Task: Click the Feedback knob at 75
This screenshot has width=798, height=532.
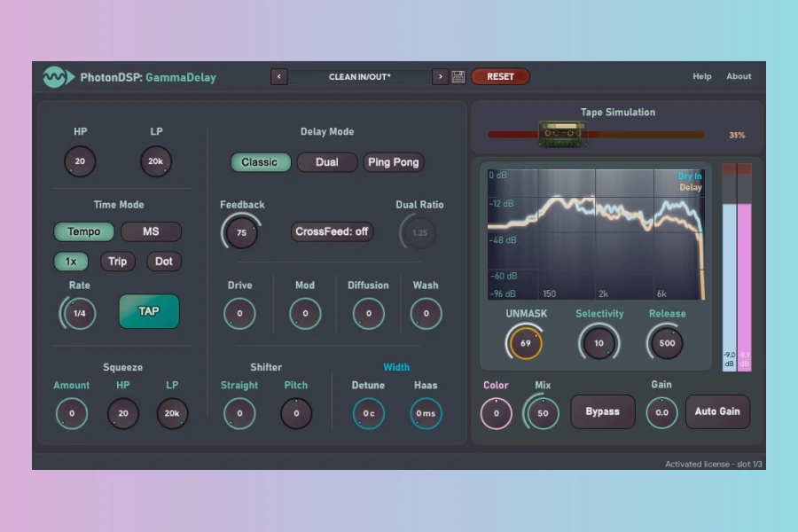Action: click(241, 232)
